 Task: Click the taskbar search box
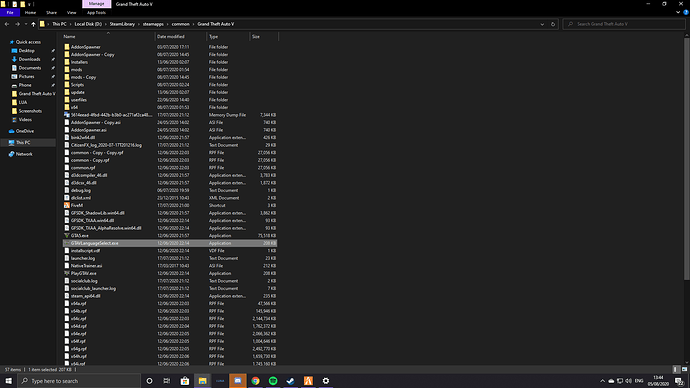[x=79, y=381]
